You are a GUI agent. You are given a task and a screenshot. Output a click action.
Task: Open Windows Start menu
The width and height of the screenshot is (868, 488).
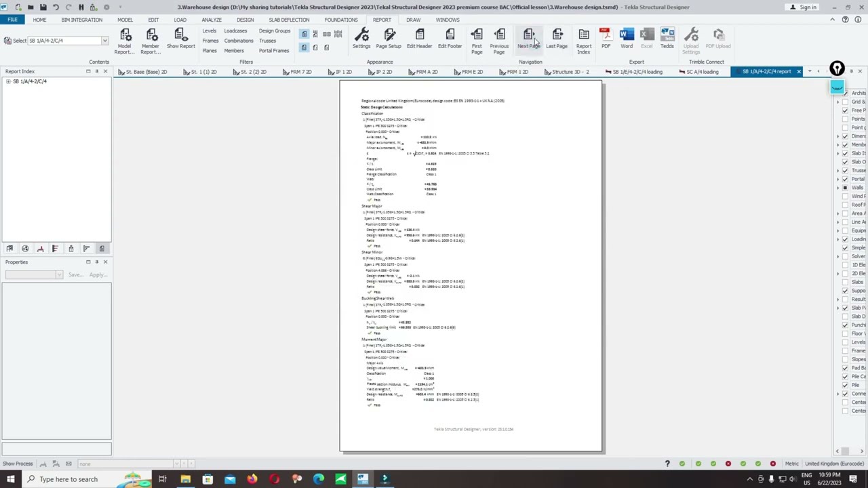(x=10, y=479)
